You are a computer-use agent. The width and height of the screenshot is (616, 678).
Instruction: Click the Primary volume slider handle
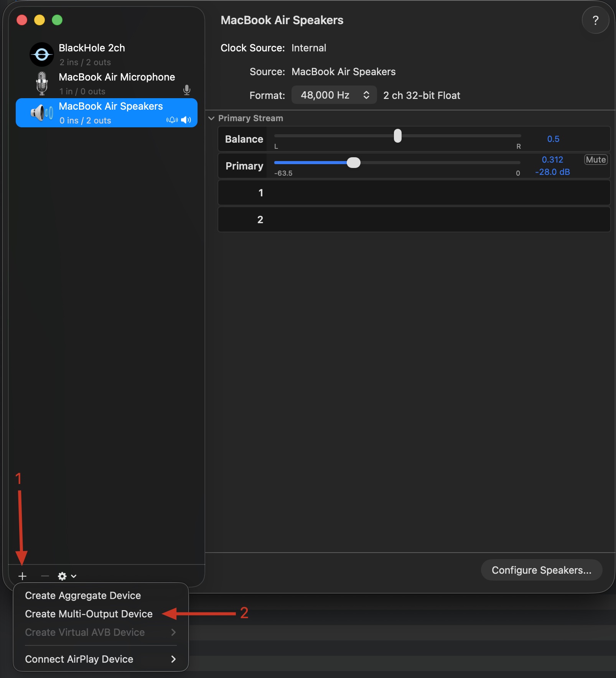point(353,163)
